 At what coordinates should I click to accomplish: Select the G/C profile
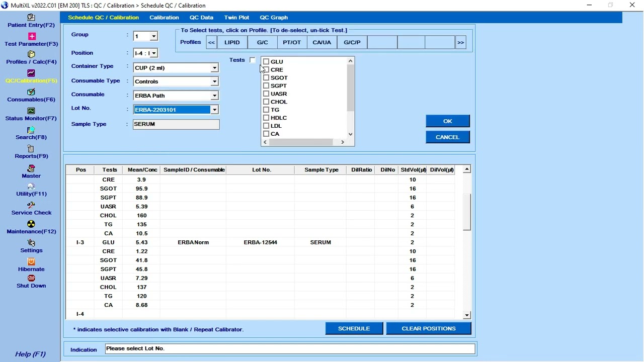[262, 42]
